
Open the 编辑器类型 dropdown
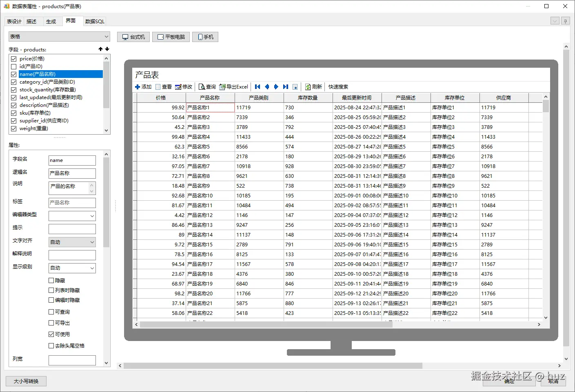(x=72, y=216)
